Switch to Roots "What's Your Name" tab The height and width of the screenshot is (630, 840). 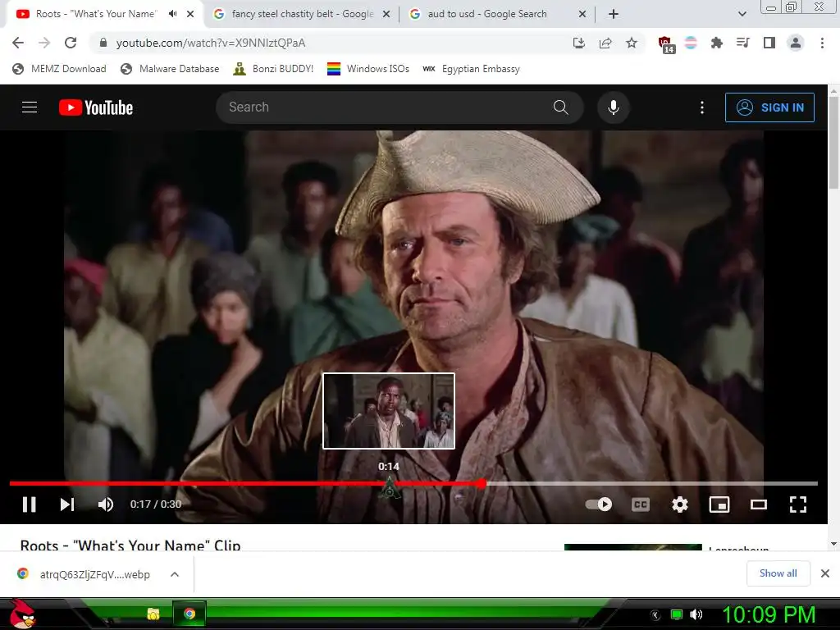click(x=97, y=14)
